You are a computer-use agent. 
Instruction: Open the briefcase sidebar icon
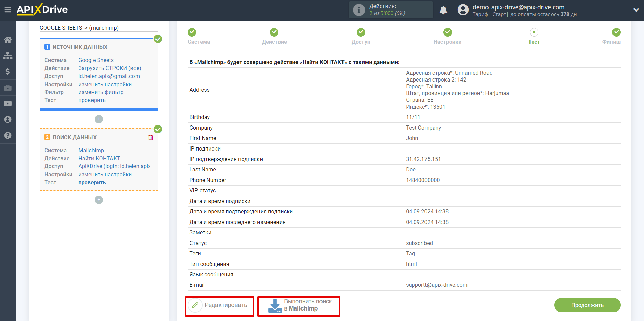coord(8,88)
